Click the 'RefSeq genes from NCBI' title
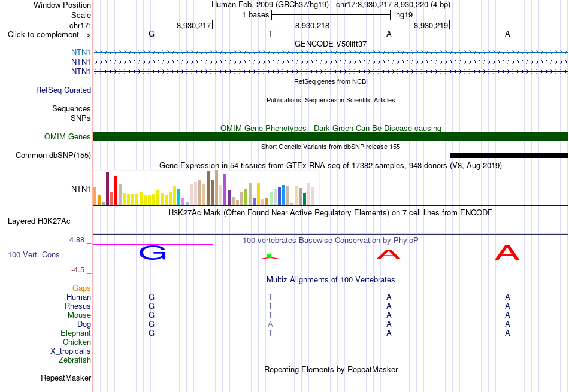 pos(331,81)
